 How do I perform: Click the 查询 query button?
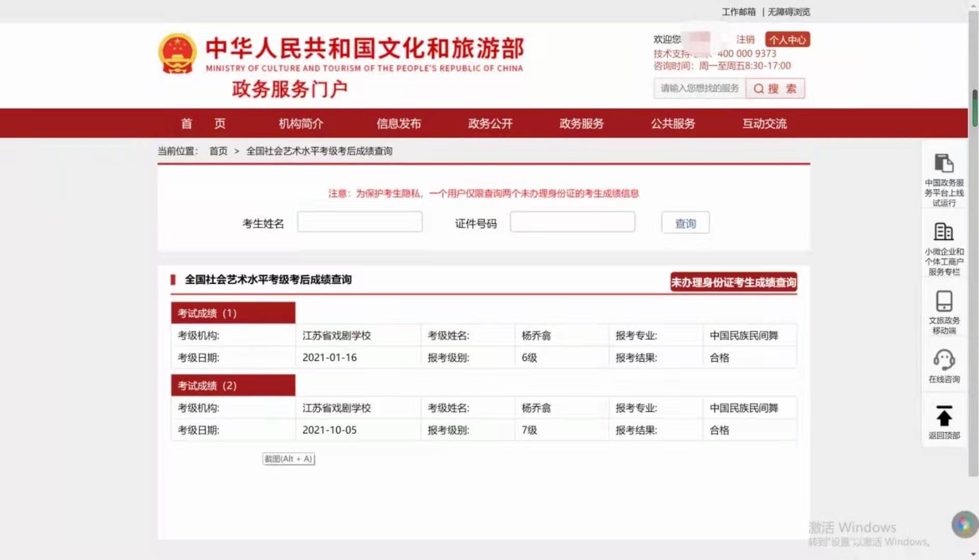685,223
